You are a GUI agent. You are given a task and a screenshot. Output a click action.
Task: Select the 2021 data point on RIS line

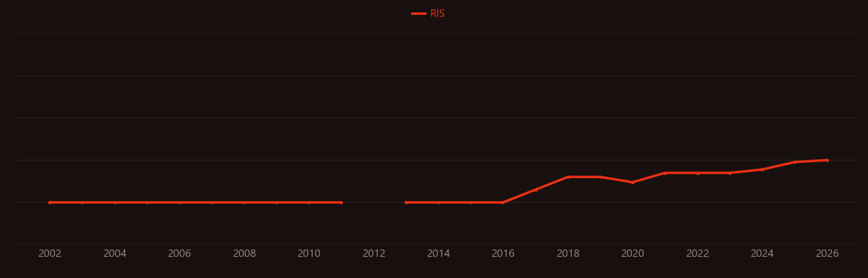point(665,173)
